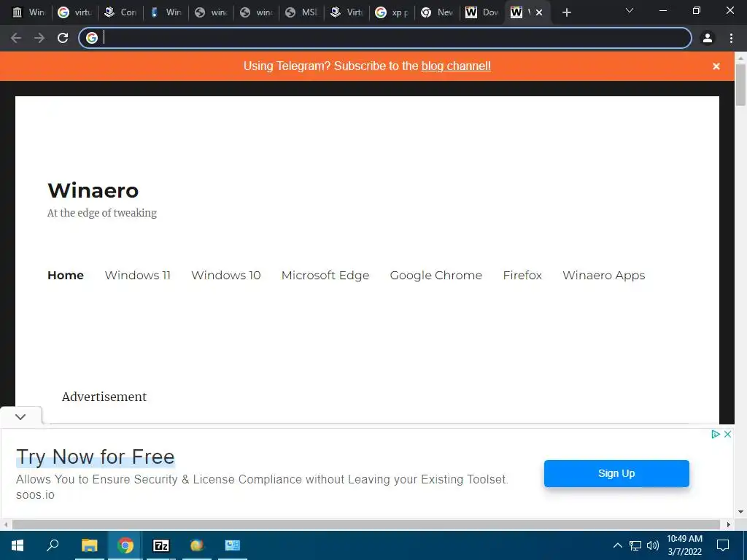Open the Windows 11 section
The width and height of the screenshot is (747, 560).
(x=138, y=275)
